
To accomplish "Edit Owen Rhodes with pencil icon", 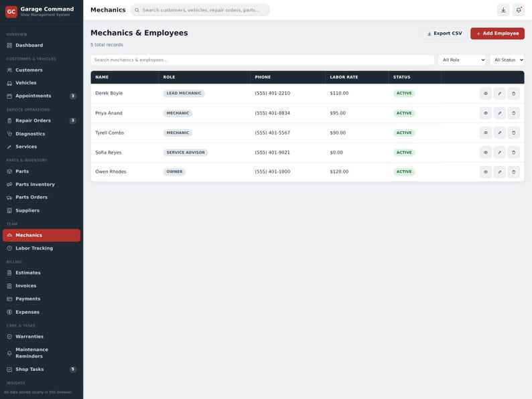I will point(499,172).
